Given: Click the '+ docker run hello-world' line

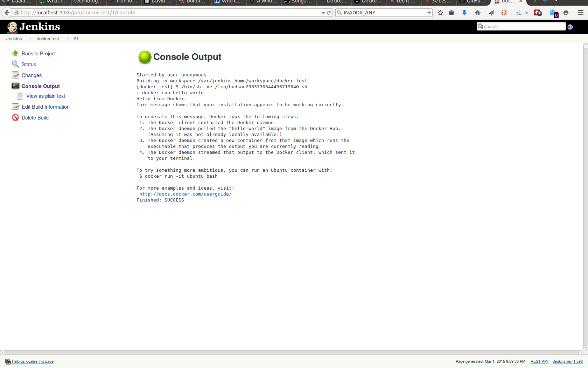Looking at the screenshot, I should click(170, 93).
